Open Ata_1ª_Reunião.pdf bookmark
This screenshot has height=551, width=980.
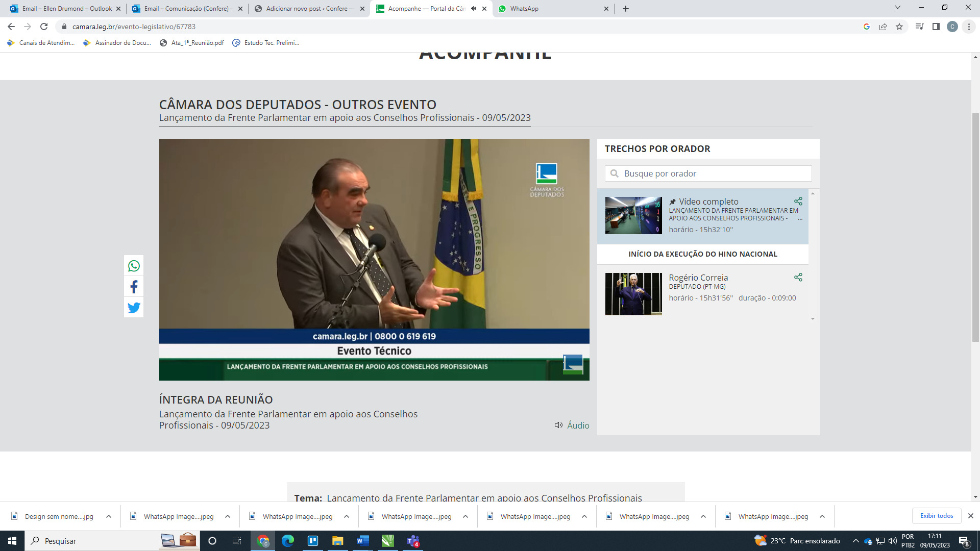(192, 43)
